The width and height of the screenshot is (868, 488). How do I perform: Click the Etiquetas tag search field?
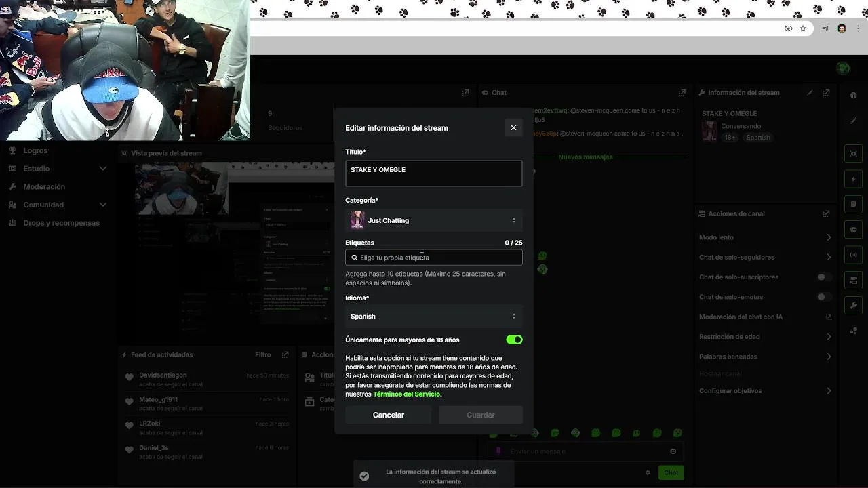[434, 258]
